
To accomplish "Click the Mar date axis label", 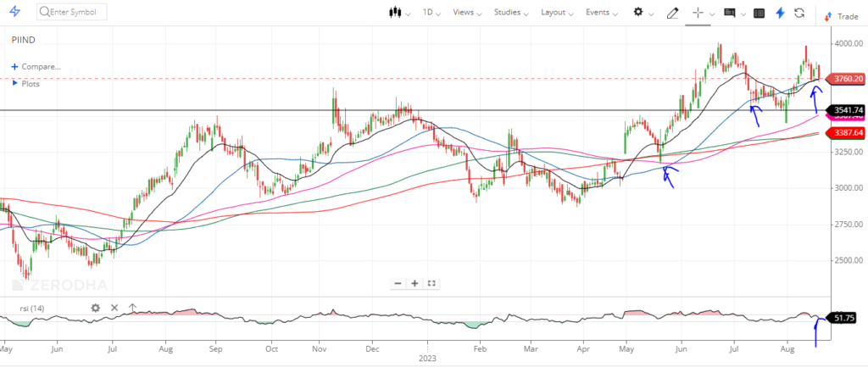I will [x=531, y=350].
